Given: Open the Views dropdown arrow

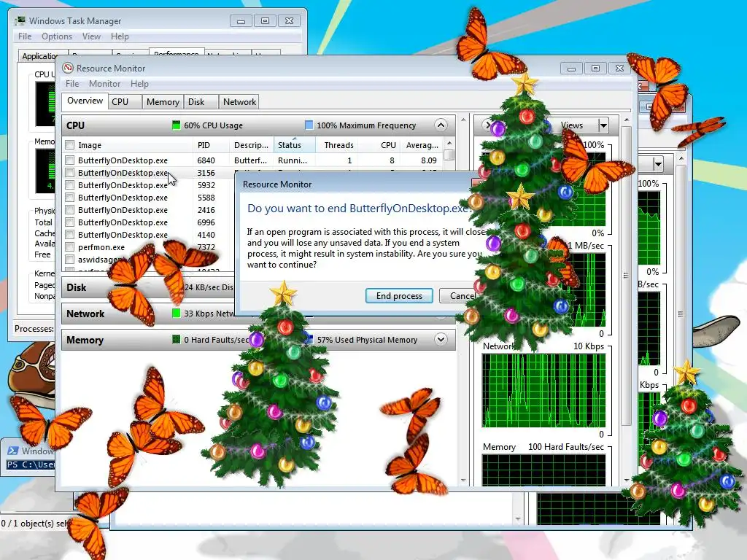Looking at the screenshot, I should [603, 125].
